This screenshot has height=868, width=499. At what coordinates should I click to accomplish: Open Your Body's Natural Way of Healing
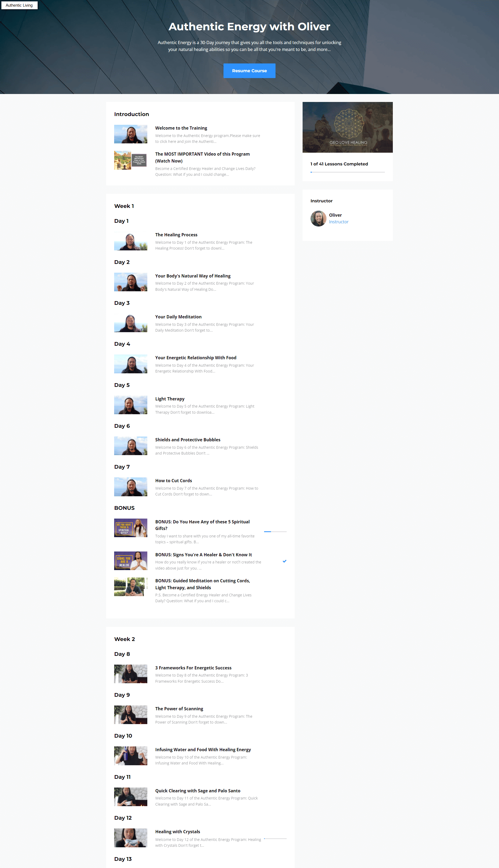(x=193, y=276)
